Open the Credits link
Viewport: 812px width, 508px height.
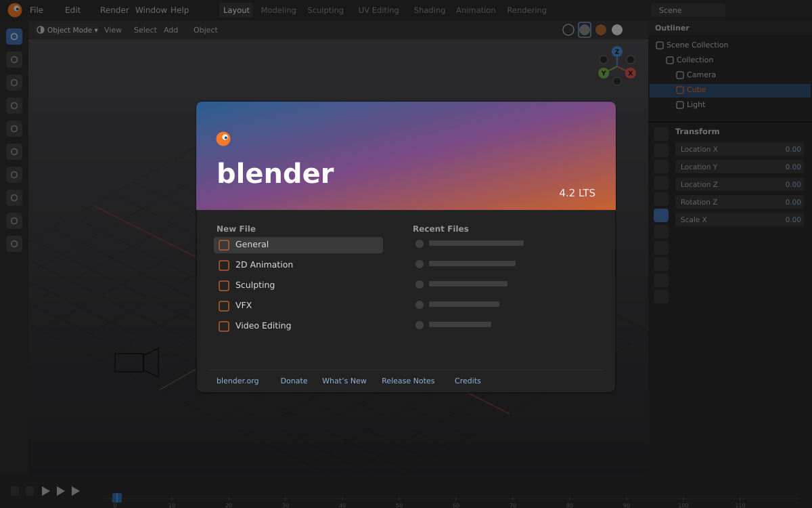click(468, 381)
